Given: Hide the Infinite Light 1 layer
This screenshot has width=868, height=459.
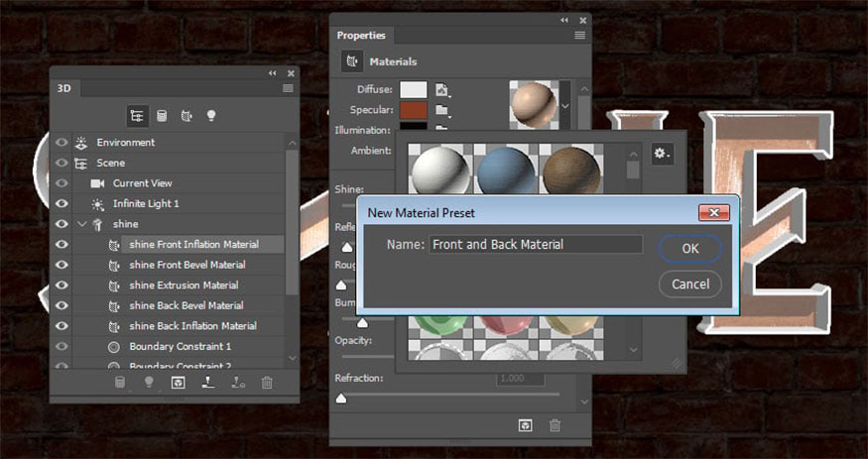Looking at the screenshot, I should 62,203.
